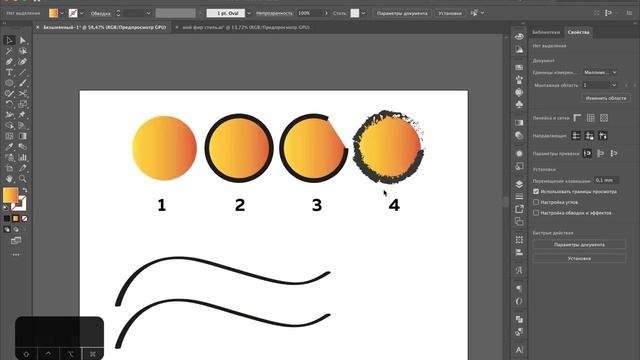Choose the Lasso tool
Viewport: 640px width, 360px height.
pyautogui.click(x=22, y=51)
